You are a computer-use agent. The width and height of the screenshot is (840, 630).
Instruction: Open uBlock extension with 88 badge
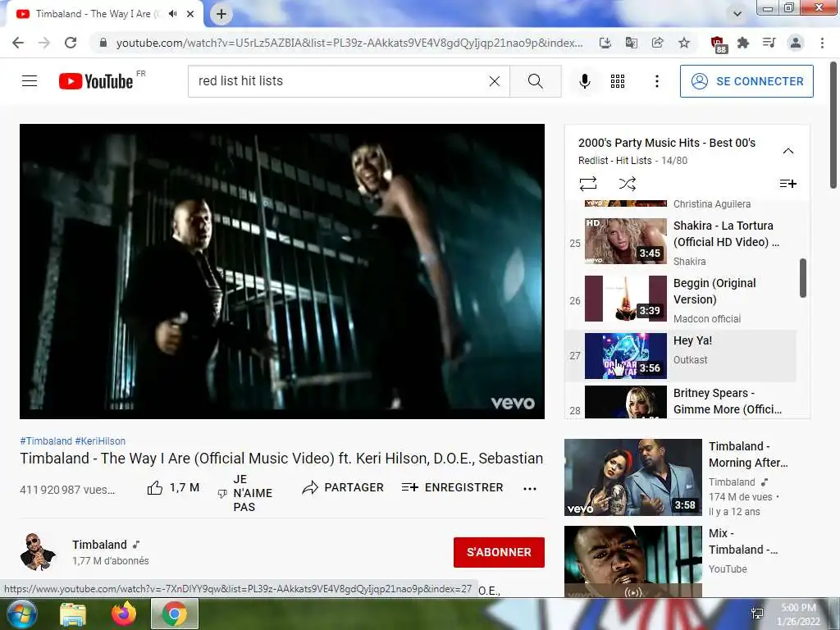(x=718, y=44)
